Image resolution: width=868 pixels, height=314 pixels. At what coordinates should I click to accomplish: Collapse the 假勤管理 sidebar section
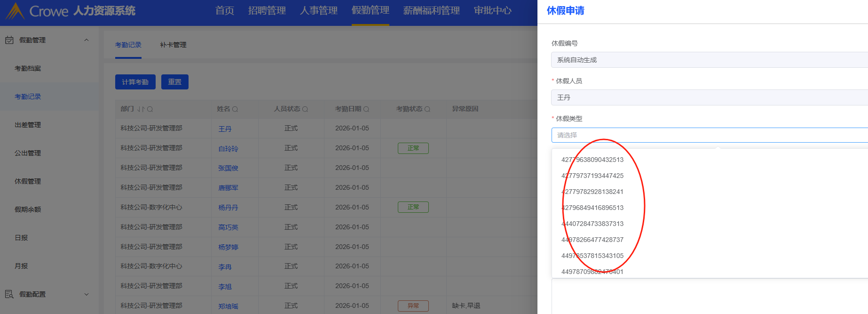point(86,40)
